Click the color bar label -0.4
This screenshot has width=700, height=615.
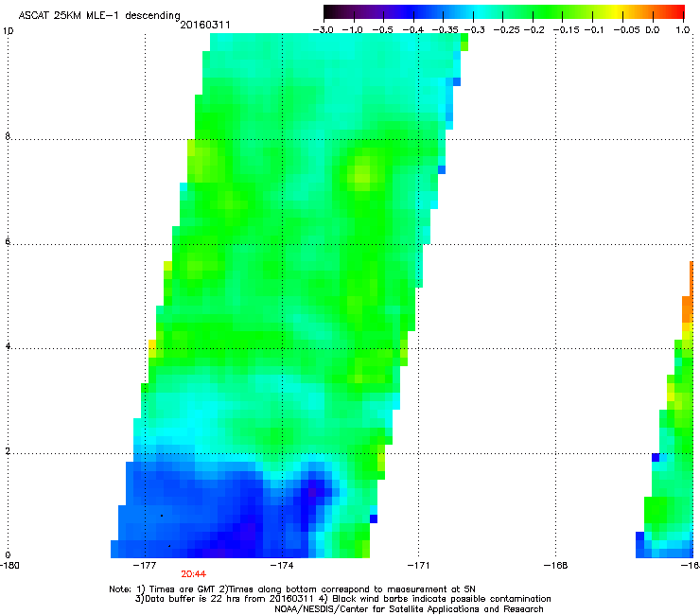point(413,30)
